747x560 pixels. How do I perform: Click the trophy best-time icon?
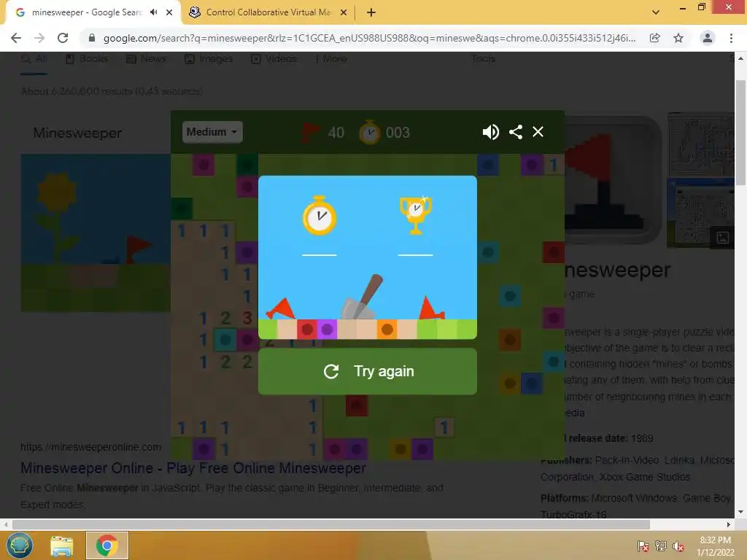coord(415,215)
